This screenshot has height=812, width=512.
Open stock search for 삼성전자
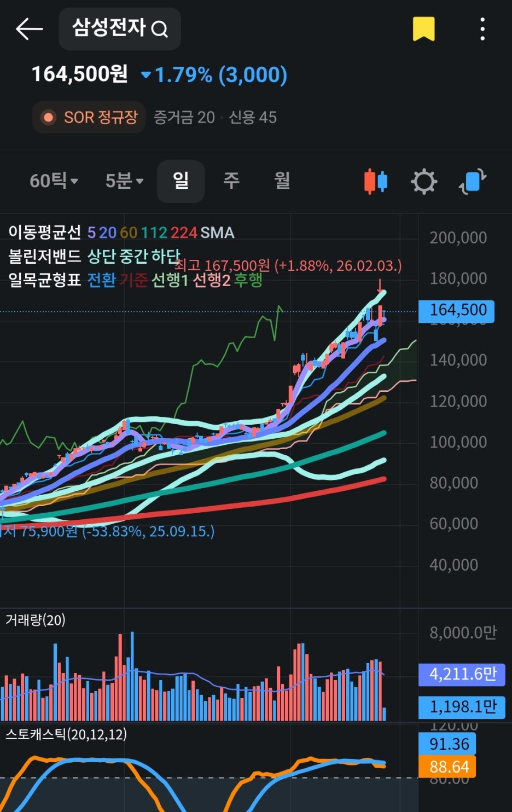[120, 28]
